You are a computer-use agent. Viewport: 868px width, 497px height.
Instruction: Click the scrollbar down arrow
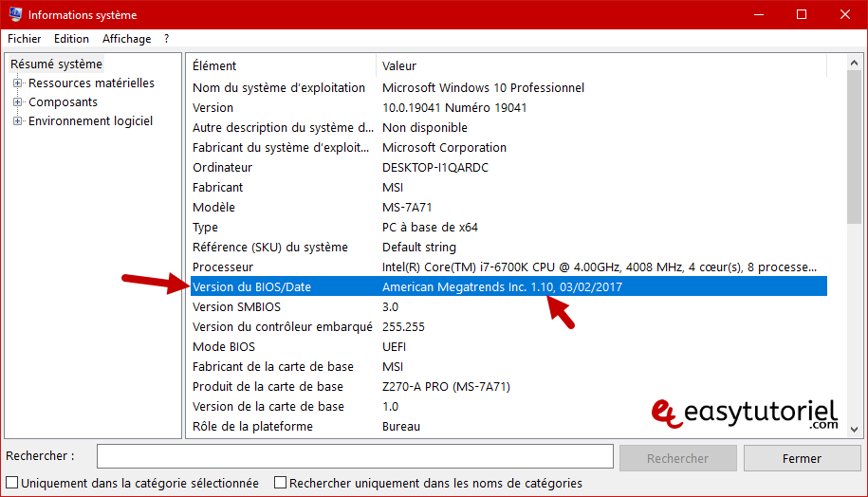coord(854,429)
